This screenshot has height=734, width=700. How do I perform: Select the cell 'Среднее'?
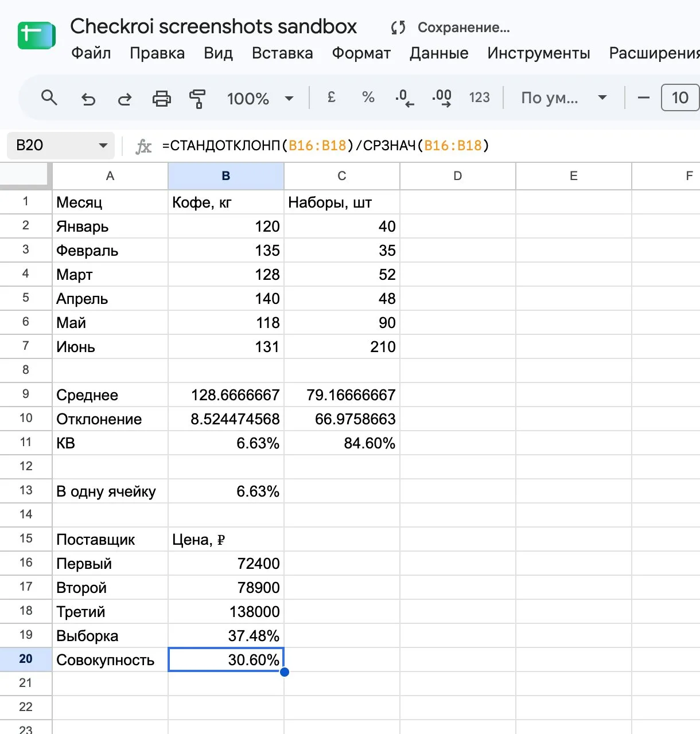(x=110, y=395)
